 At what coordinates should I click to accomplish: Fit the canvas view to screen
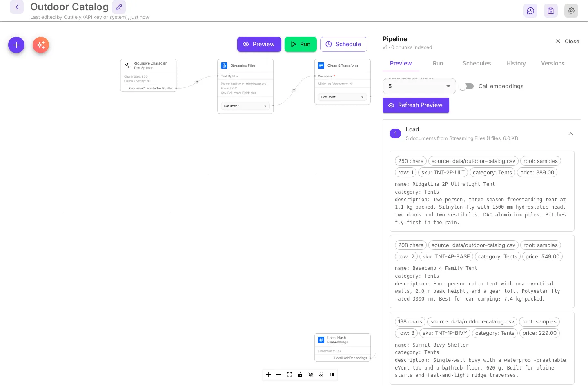[x=290, y=374]
